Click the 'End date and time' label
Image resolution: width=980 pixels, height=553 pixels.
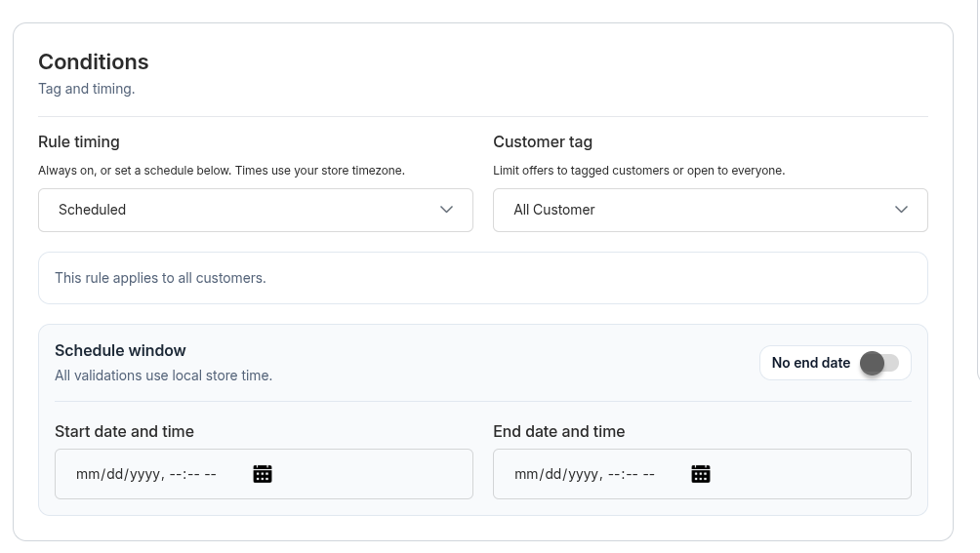pos(558,431)
